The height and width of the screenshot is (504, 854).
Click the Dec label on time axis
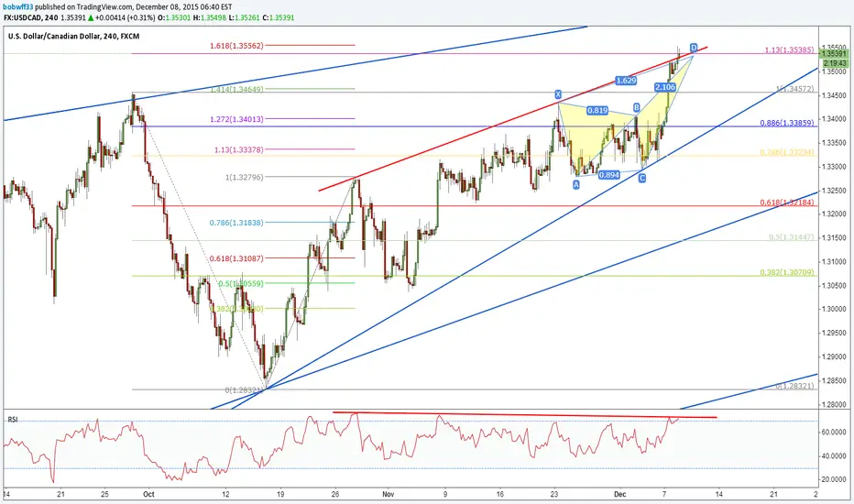click(619, 495)
